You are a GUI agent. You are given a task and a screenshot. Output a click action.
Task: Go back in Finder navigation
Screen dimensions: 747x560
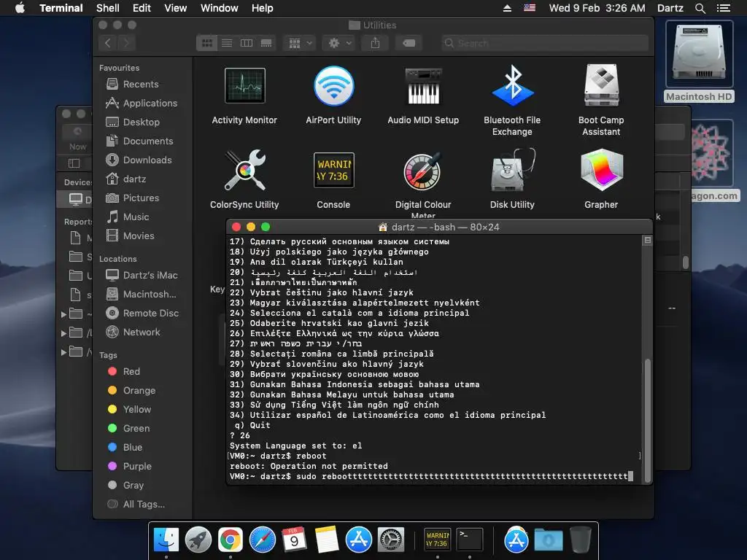pos(108,43)
